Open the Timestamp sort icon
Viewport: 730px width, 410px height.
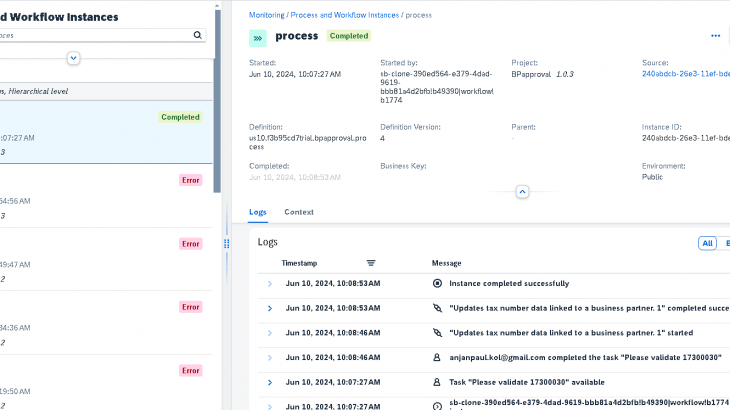371,263
